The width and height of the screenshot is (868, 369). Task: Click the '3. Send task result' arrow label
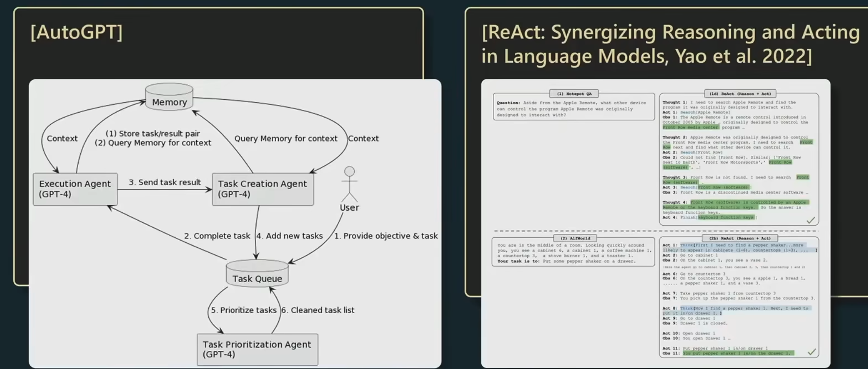165,182
